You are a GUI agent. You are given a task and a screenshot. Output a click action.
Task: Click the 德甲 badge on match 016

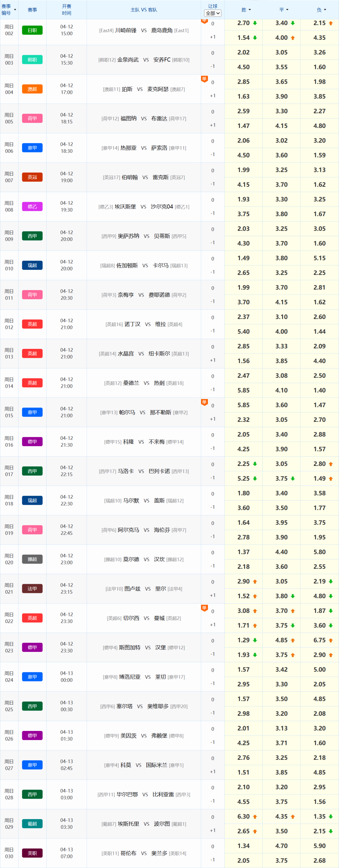32,441
